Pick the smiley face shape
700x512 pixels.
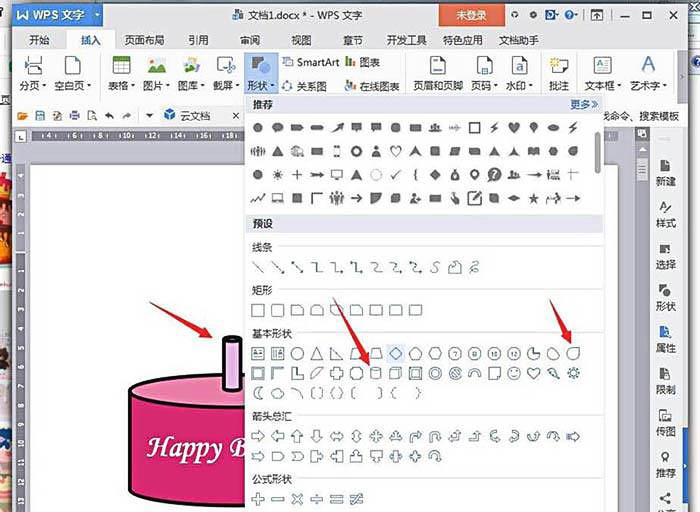tap(514, 374)
